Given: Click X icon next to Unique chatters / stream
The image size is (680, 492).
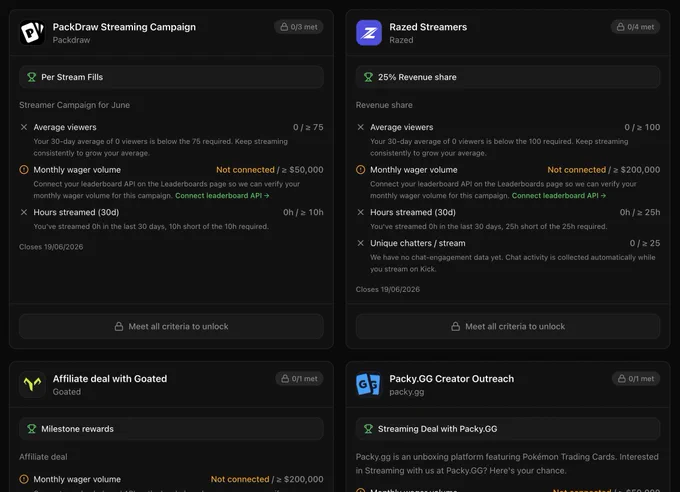Looking at the screenshot, I should pyautogui.click(x=360, y=243).
